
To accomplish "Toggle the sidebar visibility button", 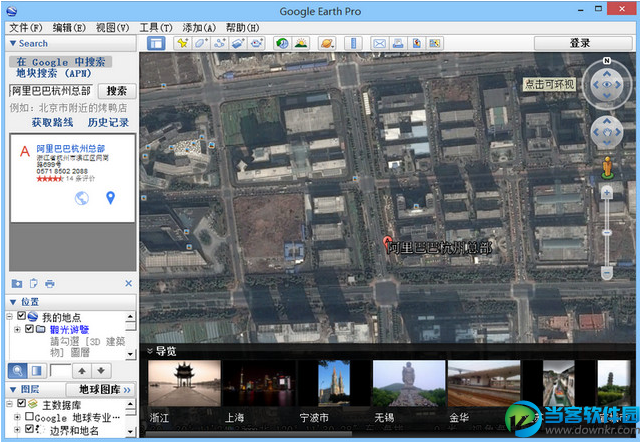I will (156, 43).
